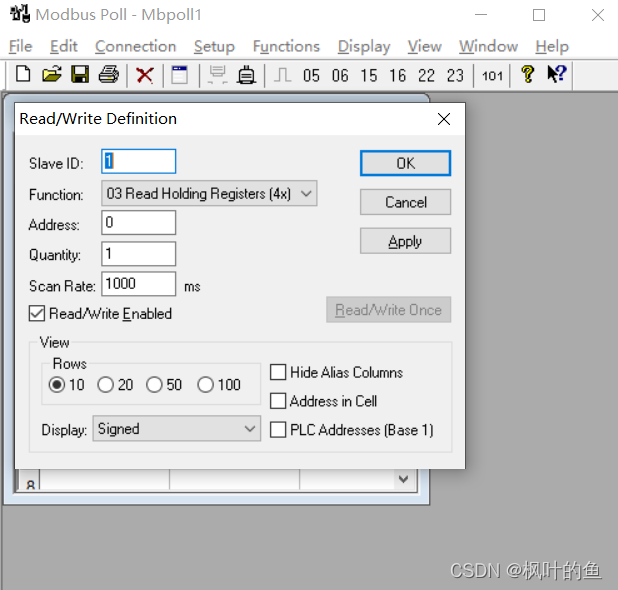Click the pulse waveform toolbar icon
Viewport: 618px width, 590px height.
[283, 75]
